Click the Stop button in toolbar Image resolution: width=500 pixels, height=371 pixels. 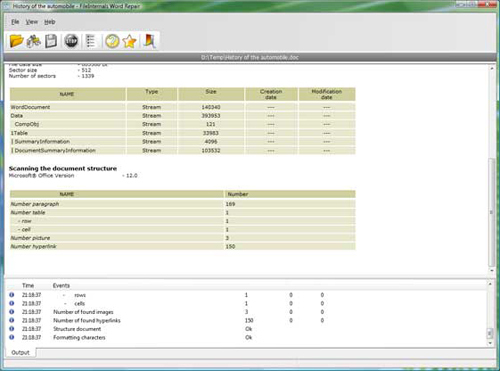pyautogui.click(x=71, y=41)
